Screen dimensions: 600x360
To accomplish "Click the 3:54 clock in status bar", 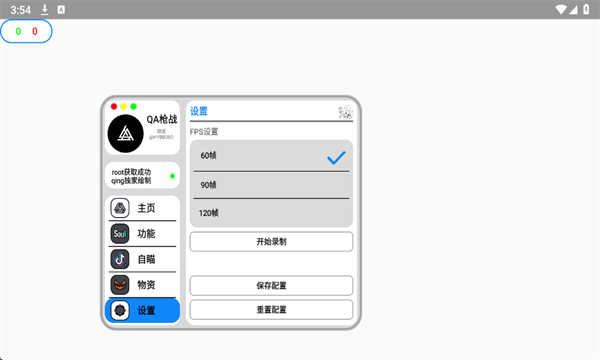I will coord(21,10).
